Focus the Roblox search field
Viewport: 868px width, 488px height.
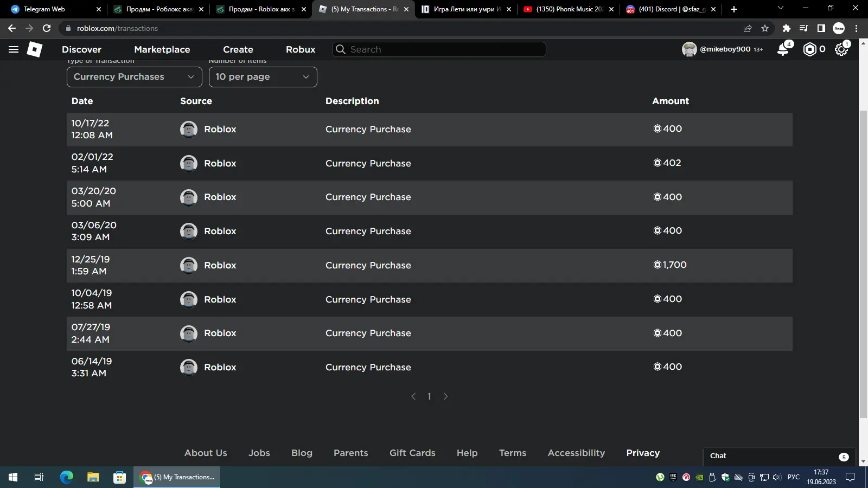439,49
